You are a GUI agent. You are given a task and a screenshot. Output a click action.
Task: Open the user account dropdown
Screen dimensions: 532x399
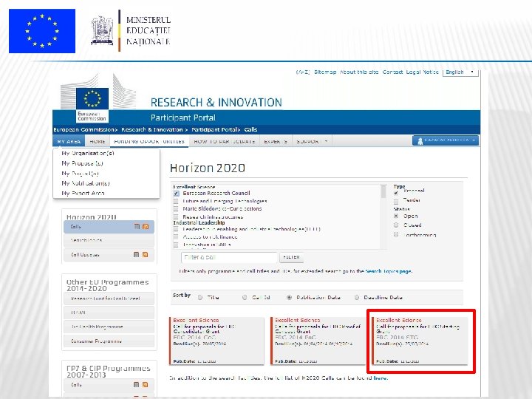click(x=446, y=140)
